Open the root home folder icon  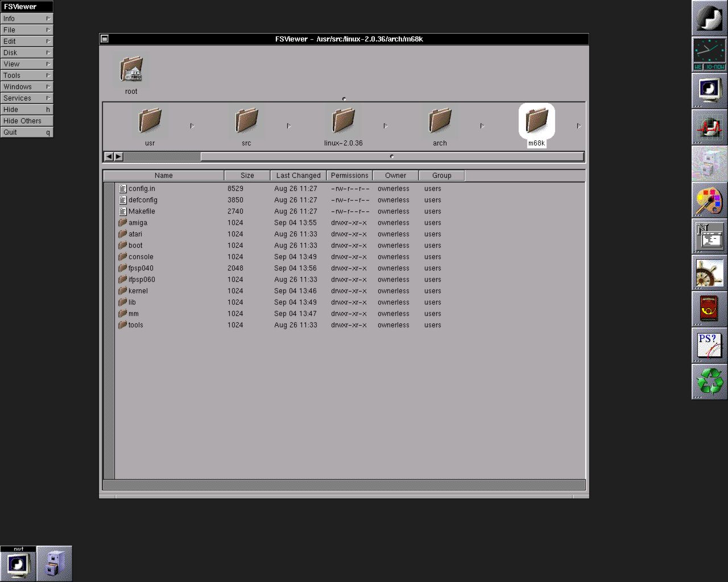click(131, 69)
